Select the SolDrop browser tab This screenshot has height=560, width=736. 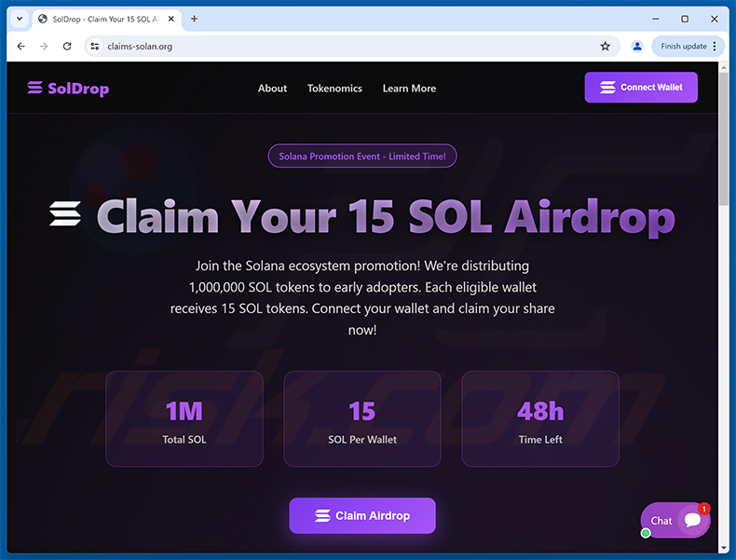tap(106, 20)
